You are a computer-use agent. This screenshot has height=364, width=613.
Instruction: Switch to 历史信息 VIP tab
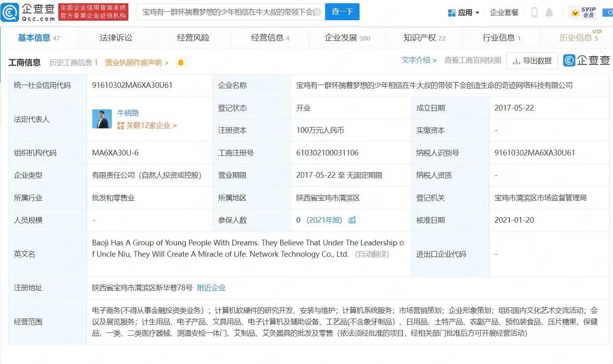(x=579, y=38)
